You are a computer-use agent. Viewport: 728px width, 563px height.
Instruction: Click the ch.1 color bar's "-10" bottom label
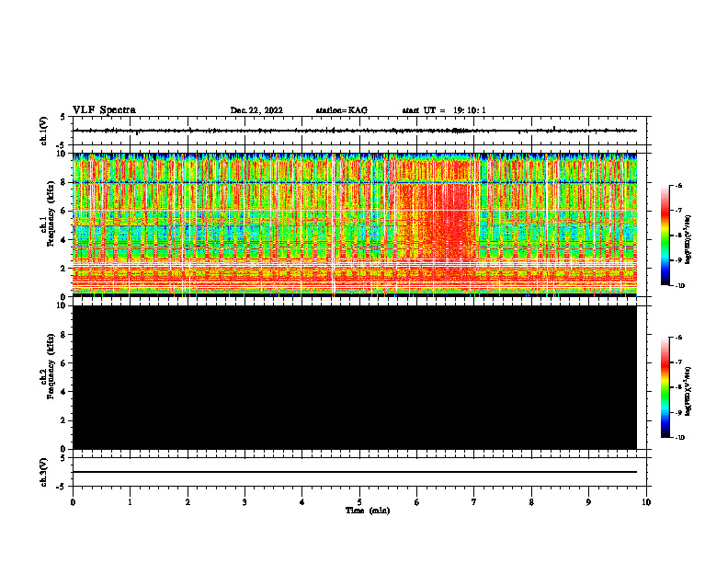click(679, 286)
